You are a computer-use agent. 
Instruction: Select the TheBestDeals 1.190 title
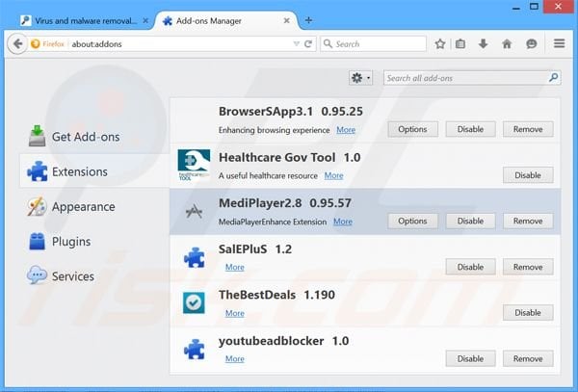coord(276,295)
